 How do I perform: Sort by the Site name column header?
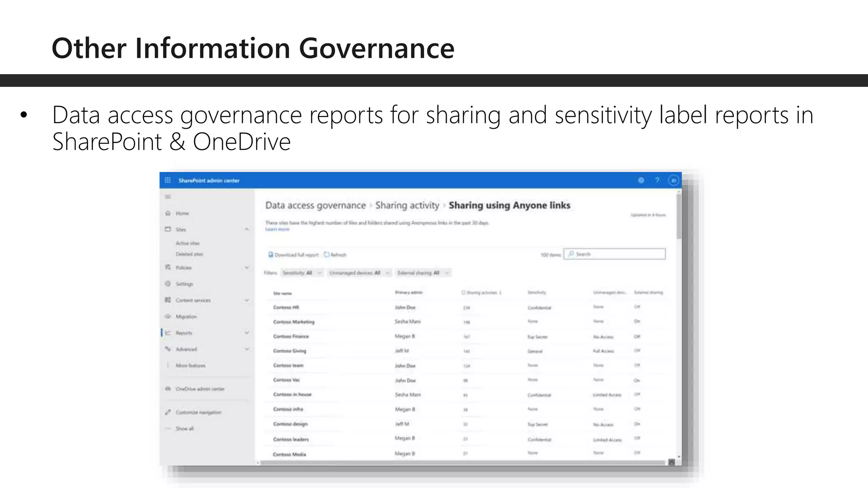pos(282,293)
